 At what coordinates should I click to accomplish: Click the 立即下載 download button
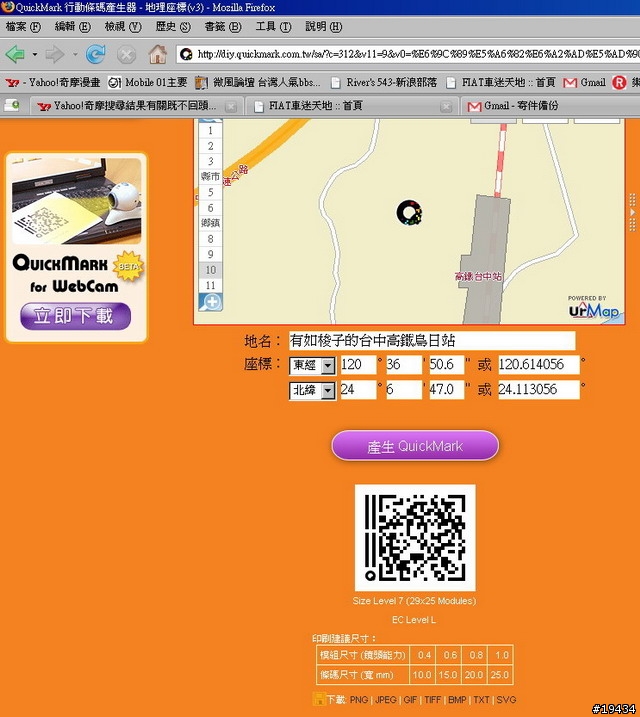(x=75, y=316)
